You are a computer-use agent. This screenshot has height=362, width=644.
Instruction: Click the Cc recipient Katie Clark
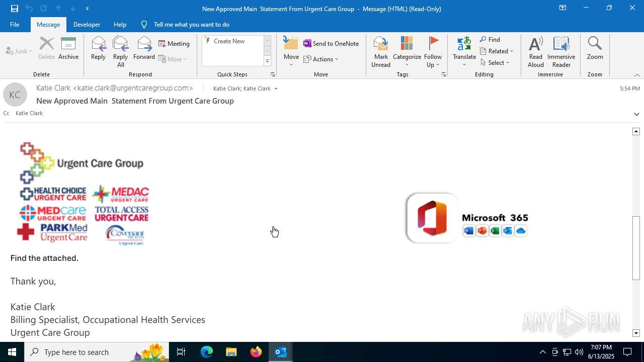point(29,114)
